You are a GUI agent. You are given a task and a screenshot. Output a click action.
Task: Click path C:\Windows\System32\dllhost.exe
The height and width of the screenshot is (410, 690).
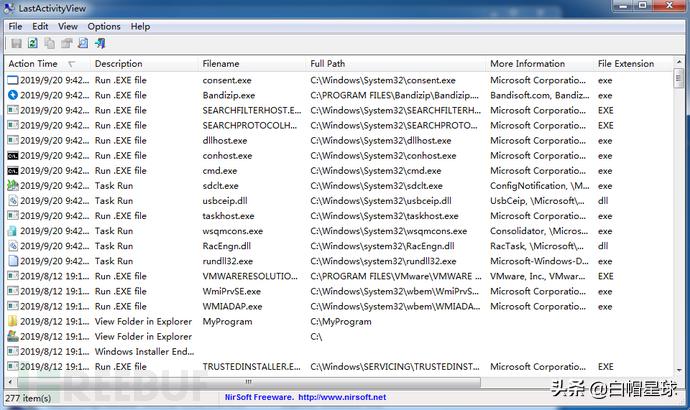pos(381,140)
